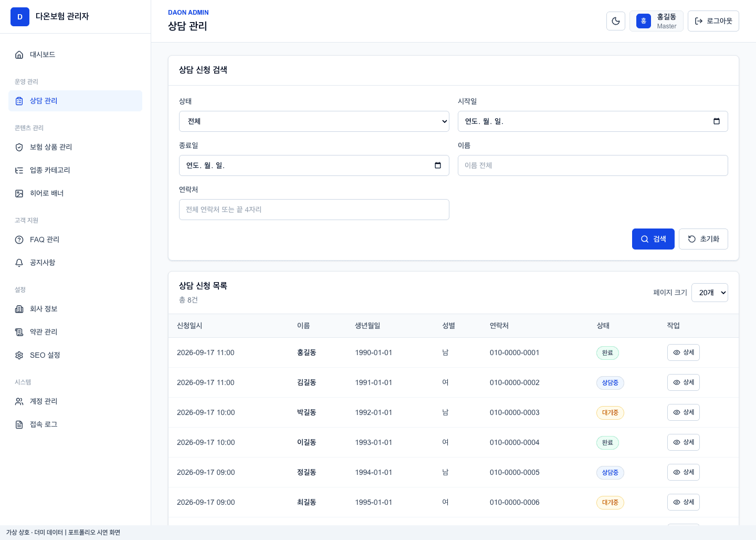This screenshot has width=756, height=540.
Task: Click the 회사 정보 building icon
Action: [x=19, y=309]
